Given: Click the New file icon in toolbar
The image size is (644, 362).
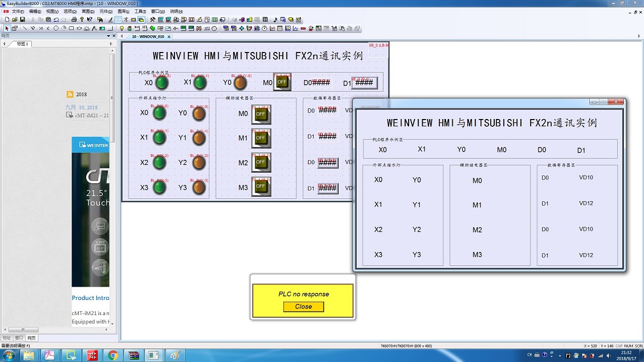Looking at the screenshot, I should [7, 20].
